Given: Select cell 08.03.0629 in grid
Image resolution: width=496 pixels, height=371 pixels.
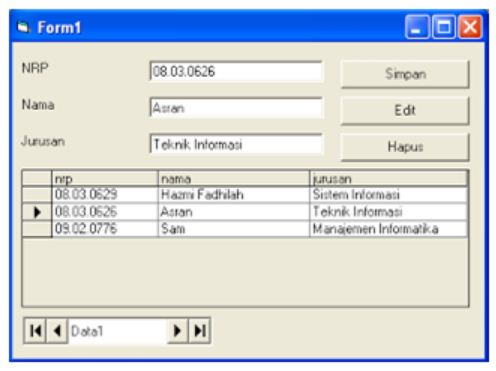Looking at the screenshot, I should click(x=105, y=195).
